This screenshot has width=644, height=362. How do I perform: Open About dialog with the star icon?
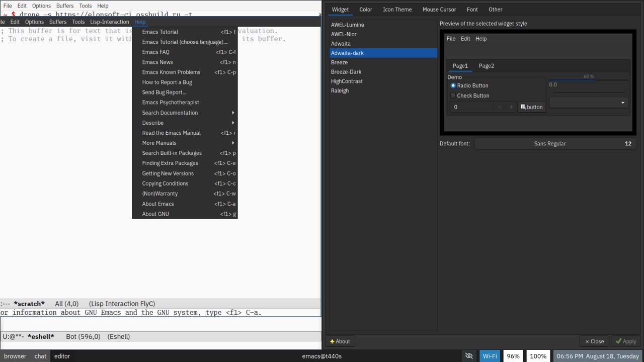coord(340,341)
